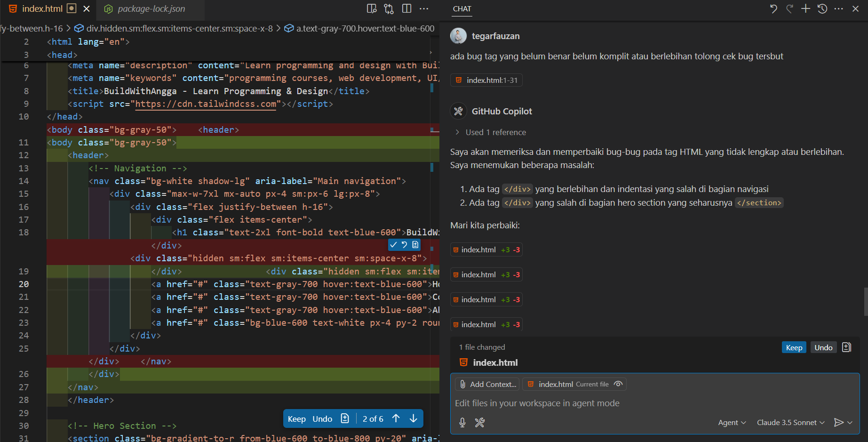
Task: Toggle diff view in floating toolbar
Action: 345,419
